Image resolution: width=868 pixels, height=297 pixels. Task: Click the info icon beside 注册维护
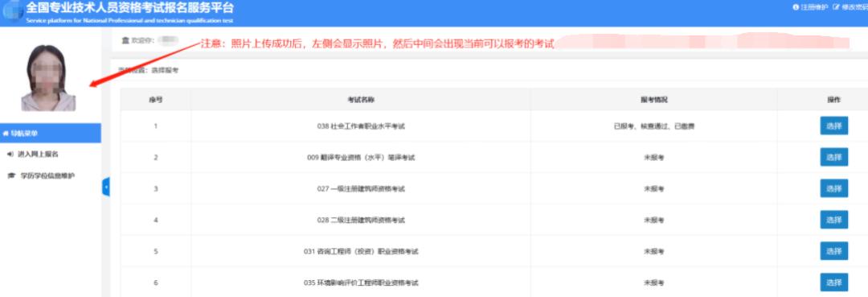click(x=796, y=7)
